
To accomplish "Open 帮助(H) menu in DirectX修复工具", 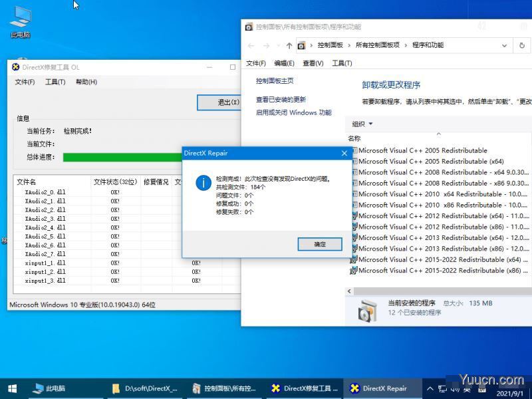I will click(86, 82).
